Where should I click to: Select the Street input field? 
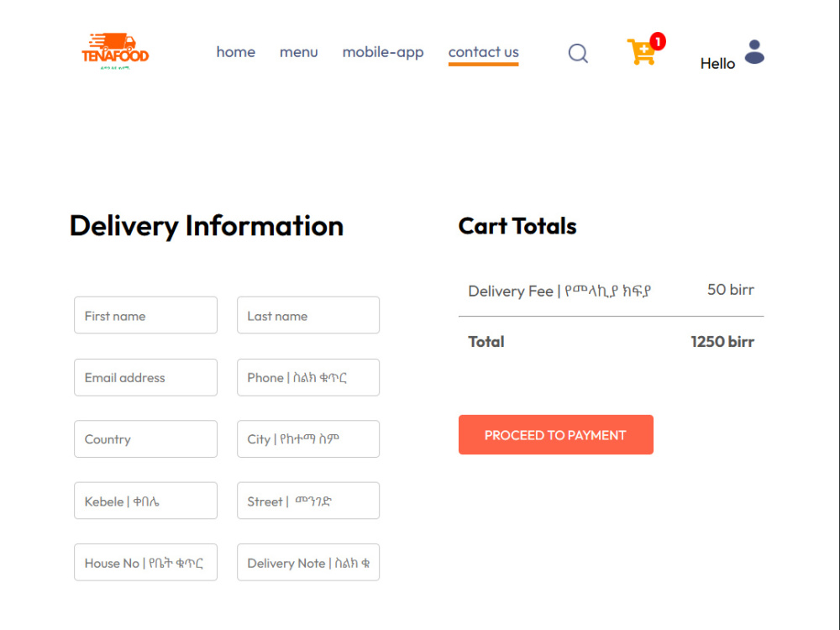click(x=308, y=501)
